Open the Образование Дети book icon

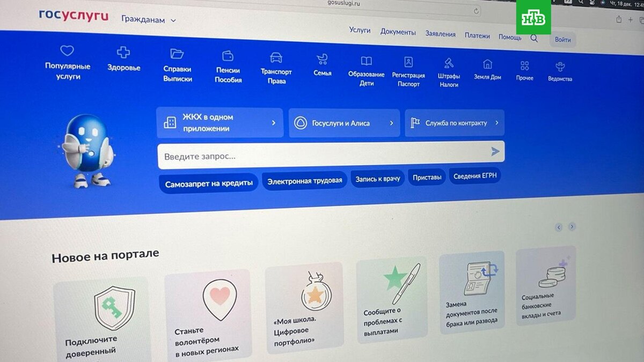click(366, 61)
